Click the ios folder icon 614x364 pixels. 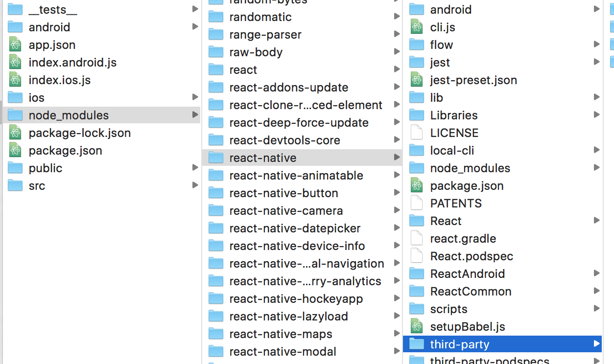pyautogui.click(x=15, y=98)
